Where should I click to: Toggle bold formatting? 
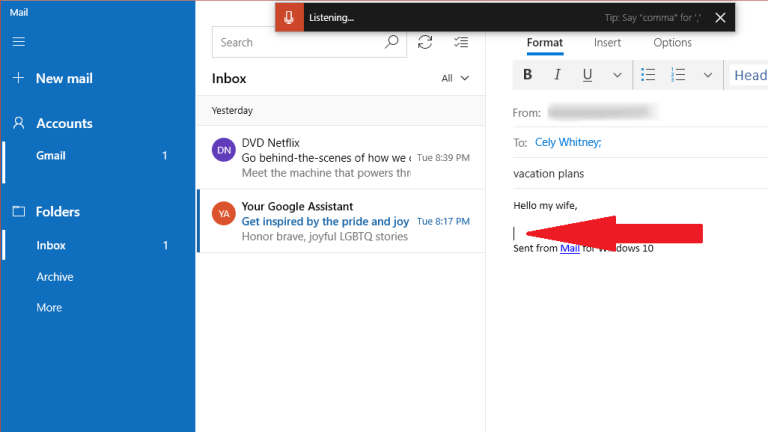[x=528, y=74]
